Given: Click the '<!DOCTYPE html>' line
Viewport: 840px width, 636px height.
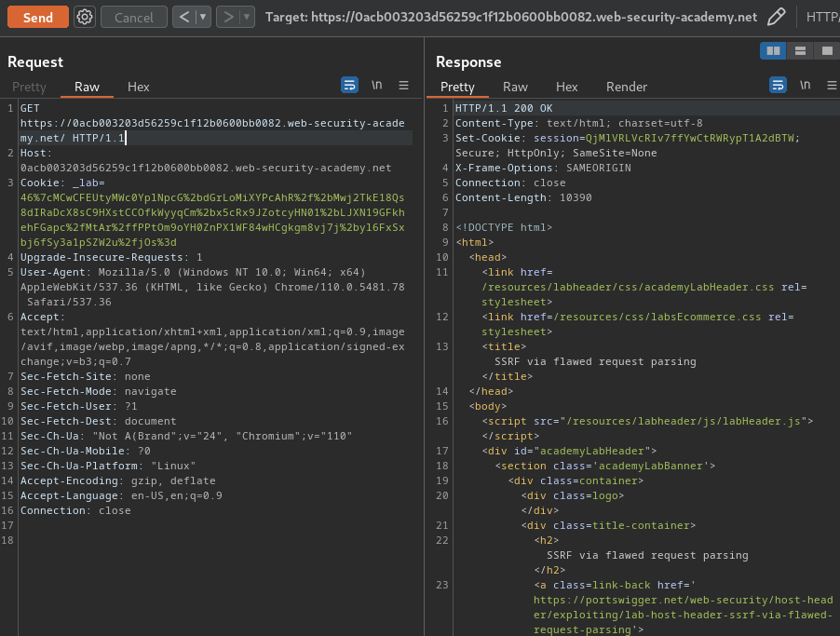Looking at the screenshot, I should pyautogui.click(x=504, y=227).
